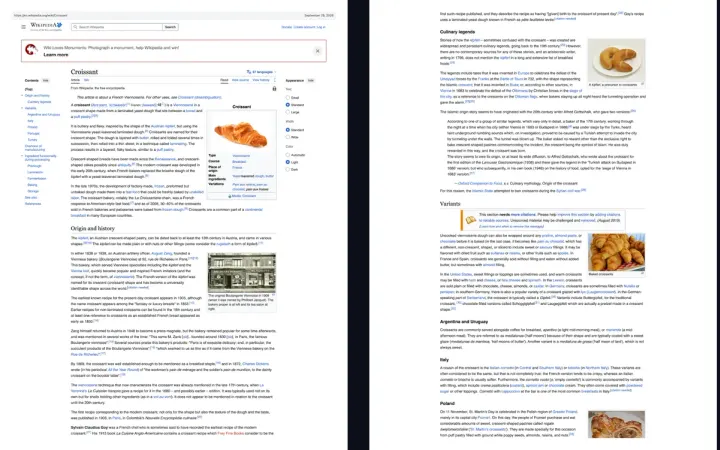This screenshot has width=720, height=450.
Task: Click the Poland subsection heading
Action: [447, 403]
